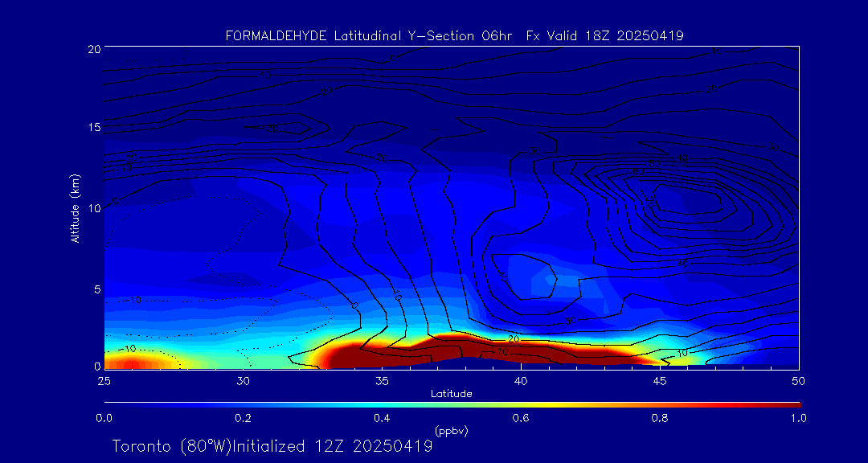Click the '60' wind contour label
Image resolution: width=868 pixels, height=463 pixels.
click(x=637, y=172)
